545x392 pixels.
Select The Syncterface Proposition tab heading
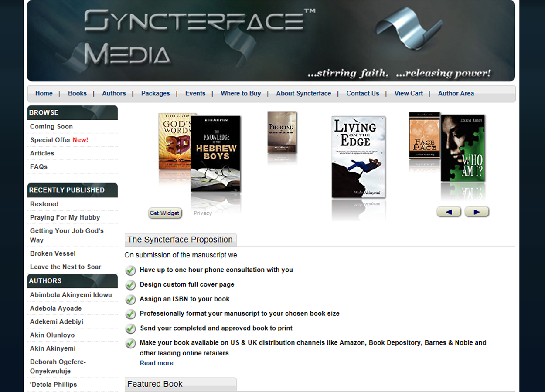tap(181, 240)
